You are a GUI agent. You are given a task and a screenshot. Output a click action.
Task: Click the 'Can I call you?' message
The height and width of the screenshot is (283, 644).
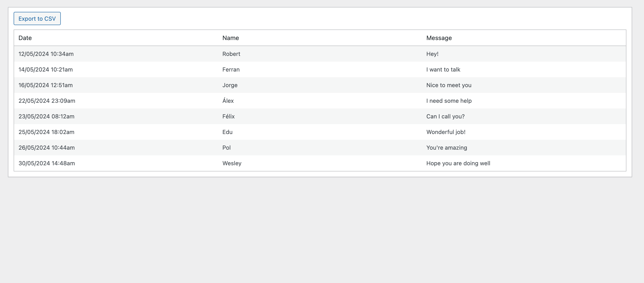click(445, 116)
